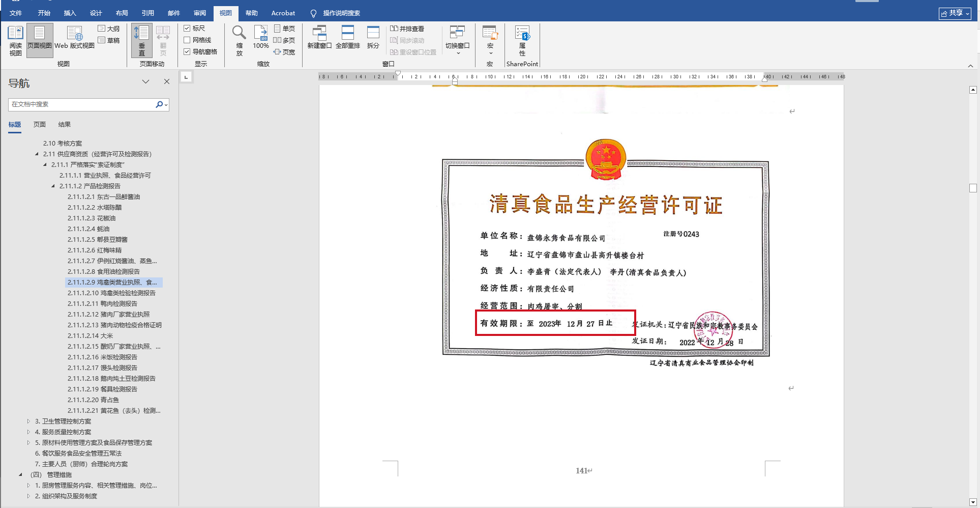The image size is (980, 508).
Task: Click the right indent ruler marker
Action: (765, 79)
